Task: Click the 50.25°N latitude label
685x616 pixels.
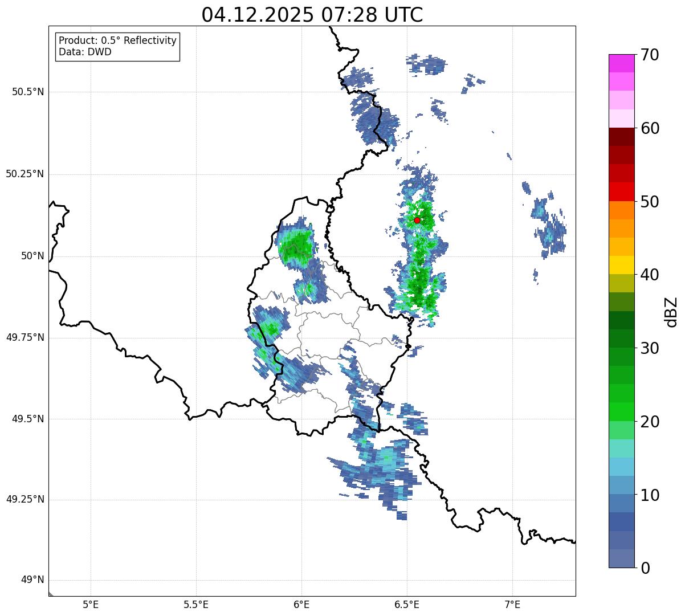Action: coord(25,174)
